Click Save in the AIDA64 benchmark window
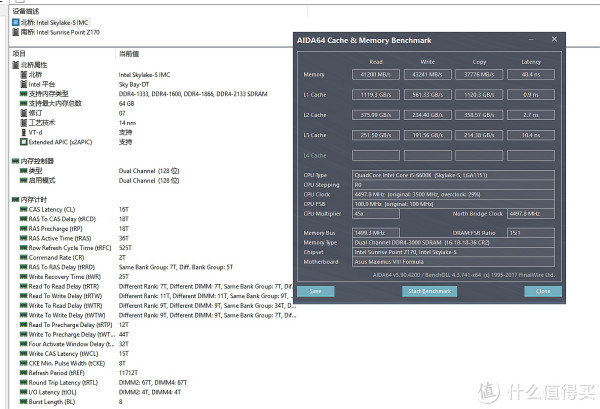600x409 pixels. point(316,292)
